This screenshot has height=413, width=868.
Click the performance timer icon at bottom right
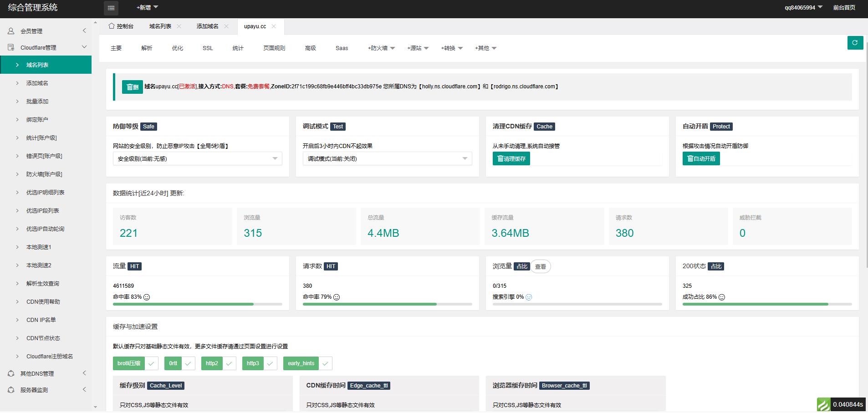[823, 404]
